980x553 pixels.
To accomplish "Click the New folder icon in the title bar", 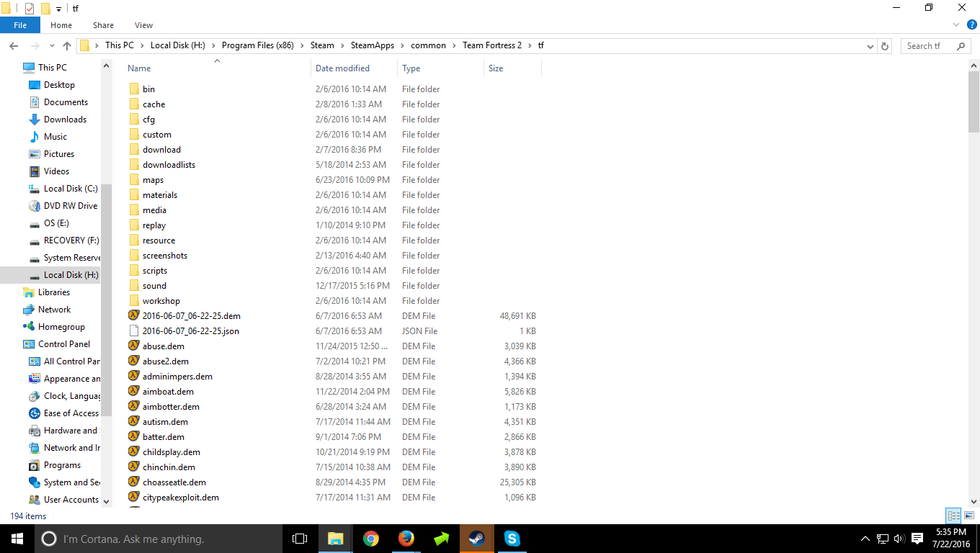I will pos(45,8).
